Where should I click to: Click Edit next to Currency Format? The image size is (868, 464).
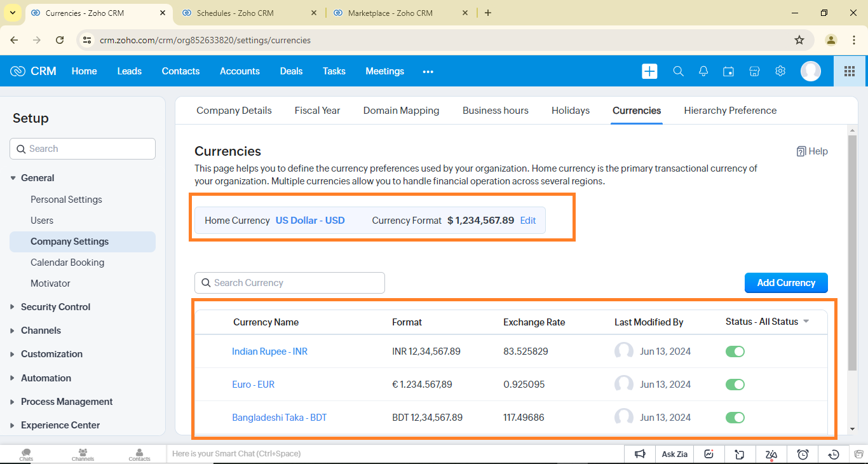(527, 221)
